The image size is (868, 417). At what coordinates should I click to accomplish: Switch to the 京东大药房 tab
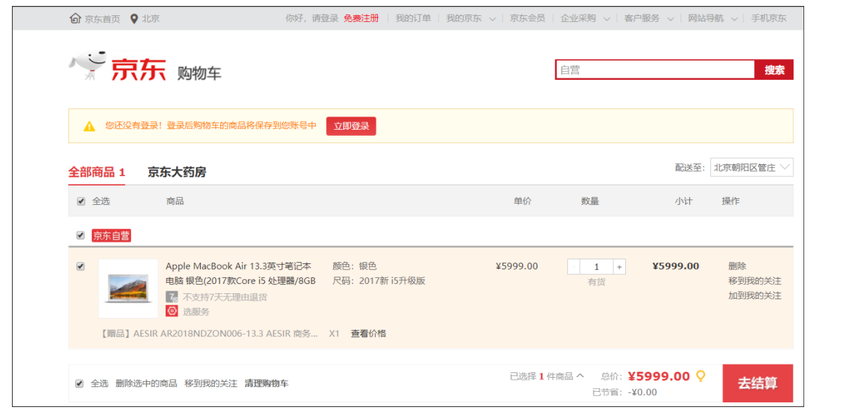[x=177, y=172]
